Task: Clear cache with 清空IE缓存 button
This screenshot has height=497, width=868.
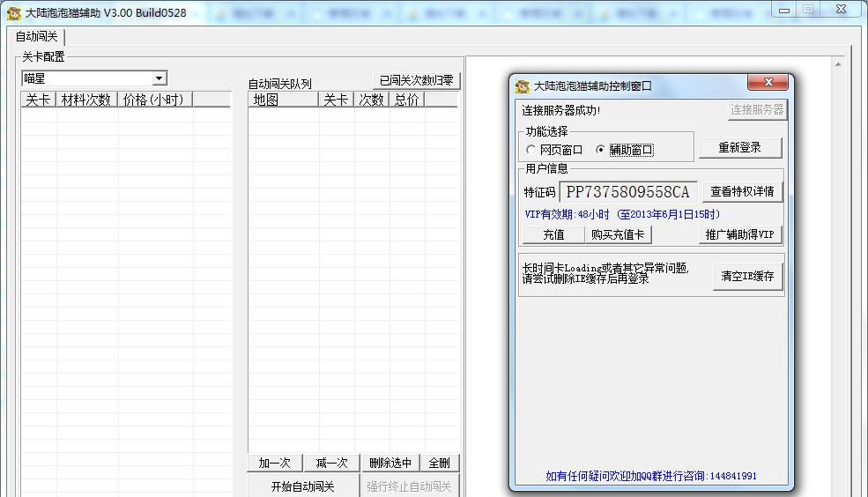Action: [747, 276]
